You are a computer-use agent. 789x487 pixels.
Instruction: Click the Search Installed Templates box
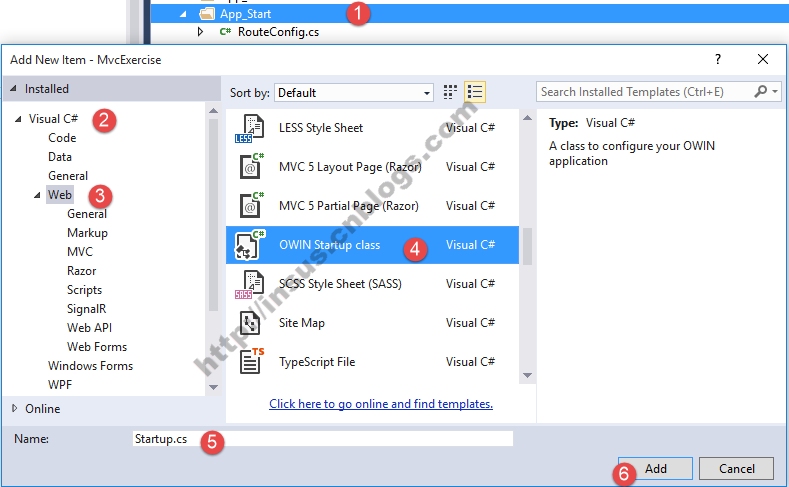tap(645, 92)
